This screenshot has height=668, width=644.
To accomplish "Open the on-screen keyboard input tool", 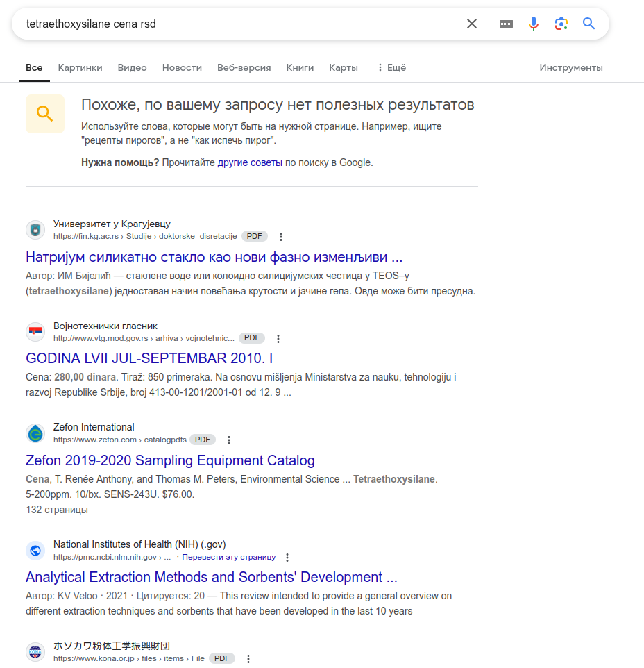I will coord(506,24).
